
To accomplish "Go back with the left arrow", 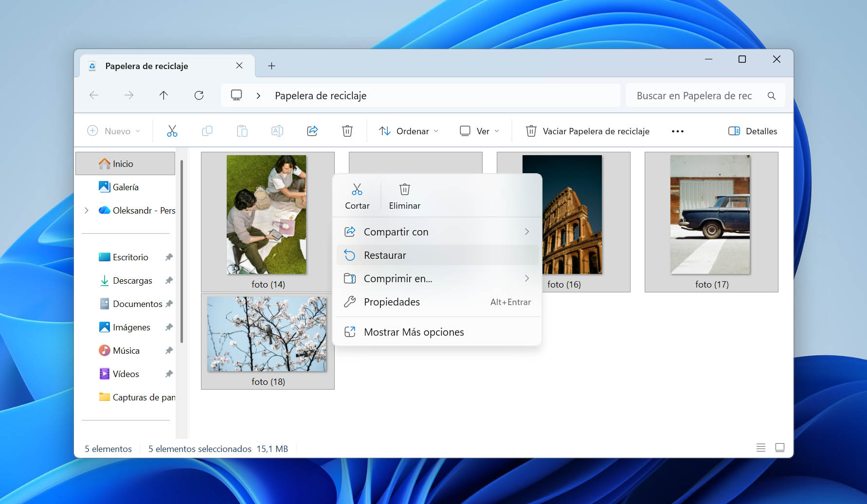I will click(x=94, y=95).
